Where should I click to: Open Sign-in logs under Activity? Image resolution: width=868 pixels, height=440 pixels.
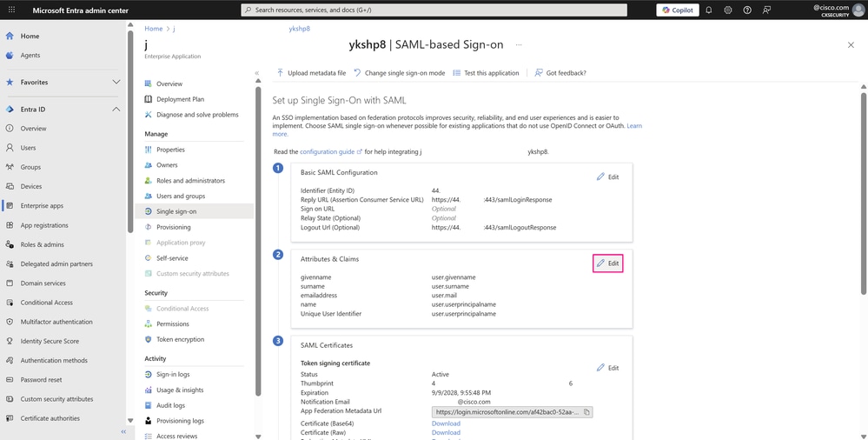point(173,375)
